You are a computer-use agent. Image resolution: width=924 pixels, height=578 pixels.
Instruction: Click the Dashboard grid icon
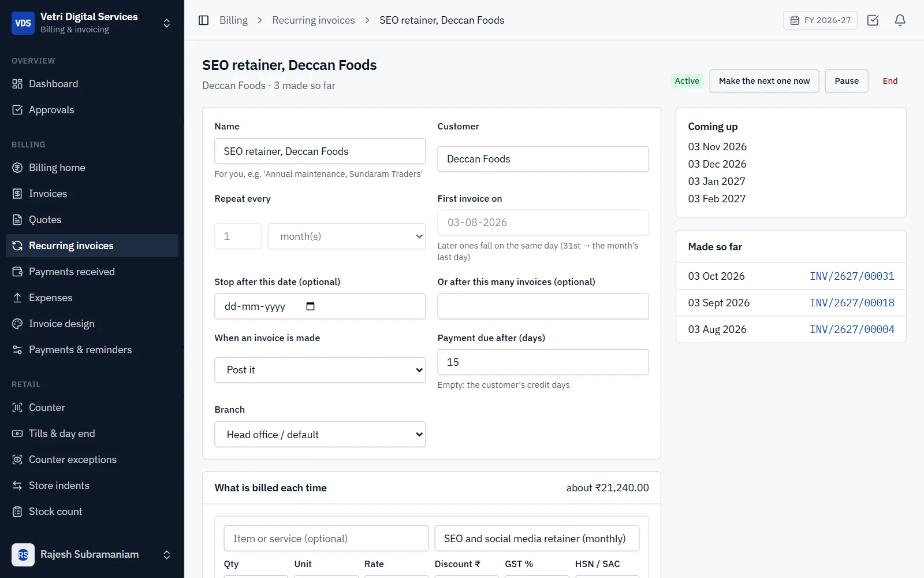17,84
